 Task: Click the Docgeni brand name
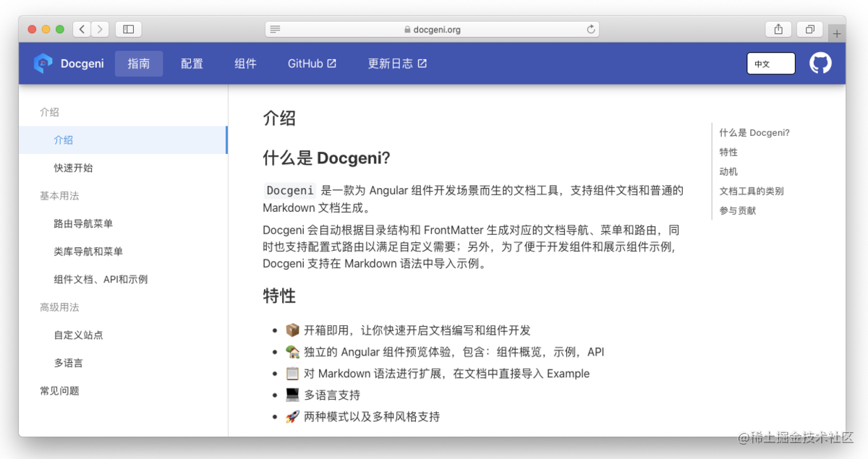[x=82, y=64]
